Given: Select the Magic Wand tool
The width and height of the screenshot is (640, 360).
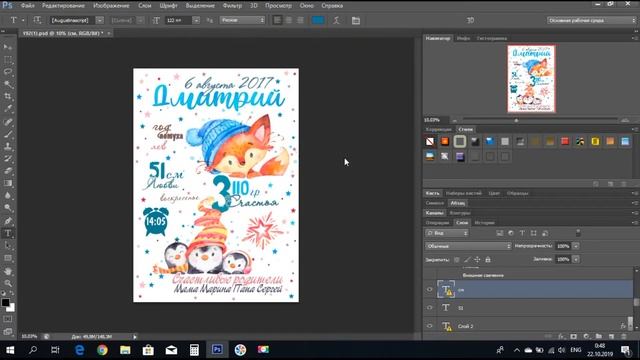Looking at the screenshot, I should [8, 84].
